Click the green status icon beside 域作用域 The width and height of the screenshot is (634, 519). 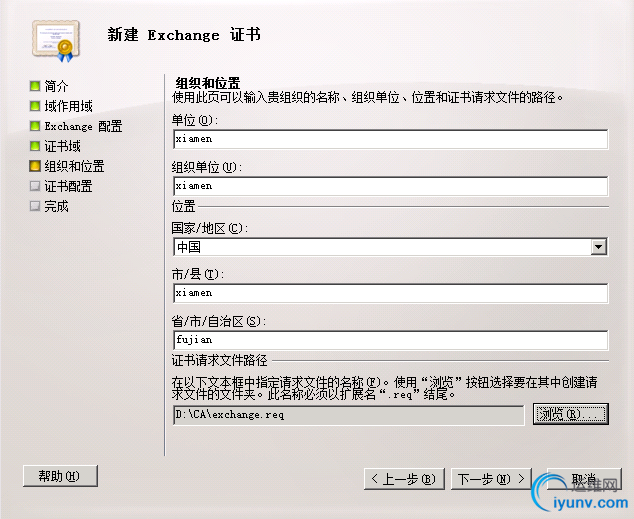(35, 106)
